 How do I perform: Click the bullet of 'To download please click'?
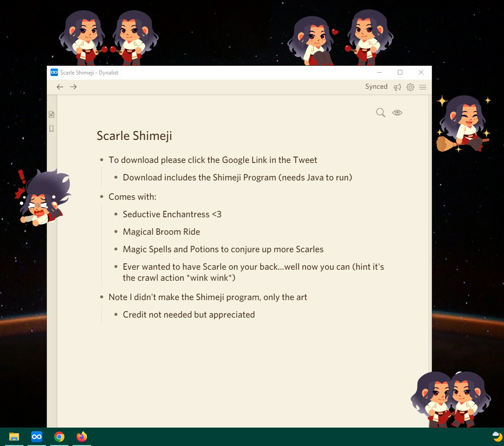click(102, 160)
